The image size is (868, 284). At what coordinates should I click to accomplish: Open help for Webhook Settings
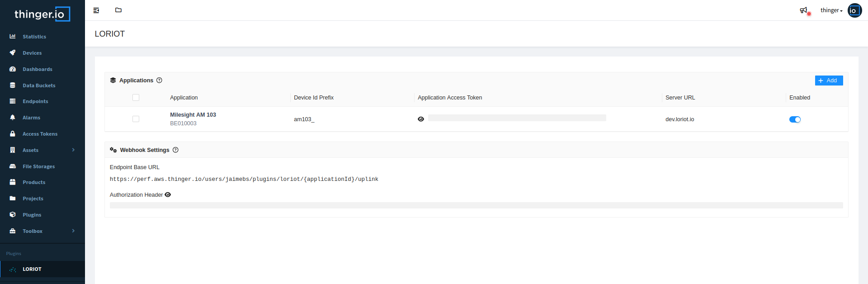coord(175,150)
